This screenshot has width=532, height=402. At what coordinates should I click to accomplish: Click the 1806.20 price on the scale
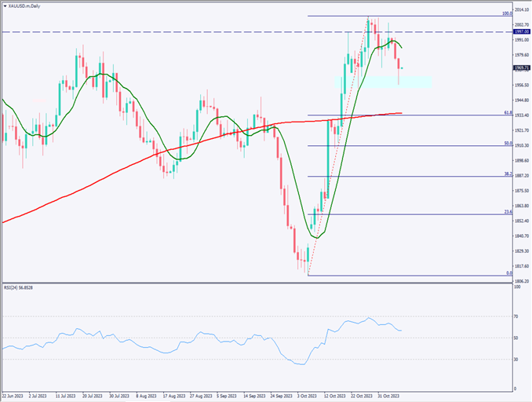[522, 280]
